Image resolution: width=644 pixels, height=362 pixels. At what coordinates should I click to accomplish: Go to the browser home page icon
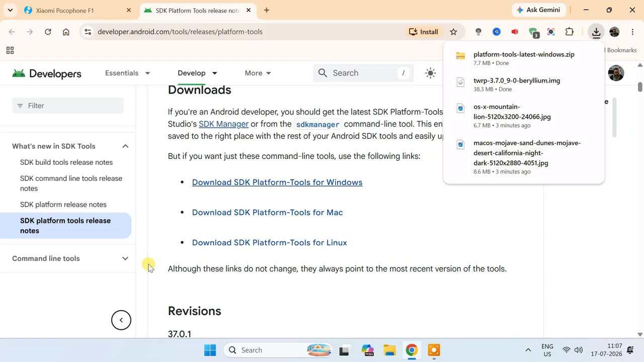[x=66, y=32]
